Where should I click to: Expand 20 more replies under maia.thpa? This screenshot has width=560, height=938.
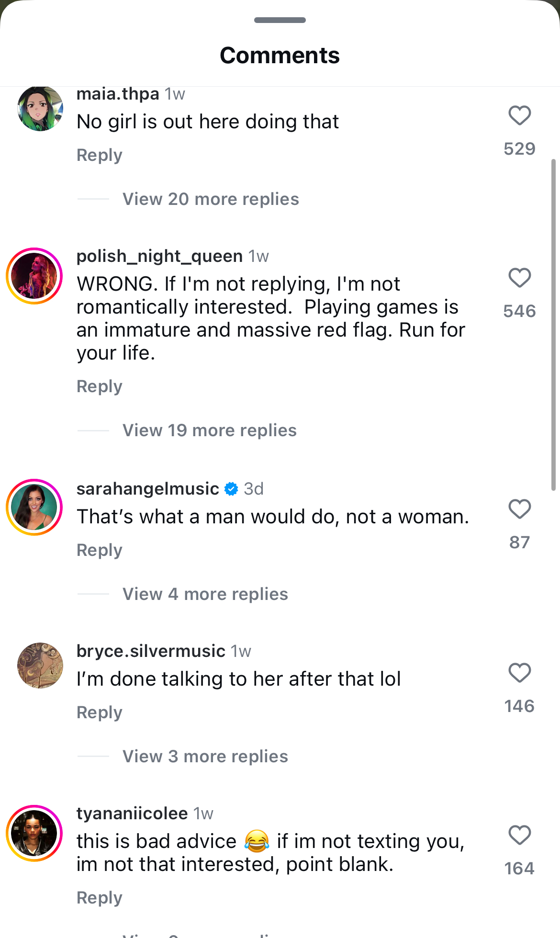click(x=211, y=199)
